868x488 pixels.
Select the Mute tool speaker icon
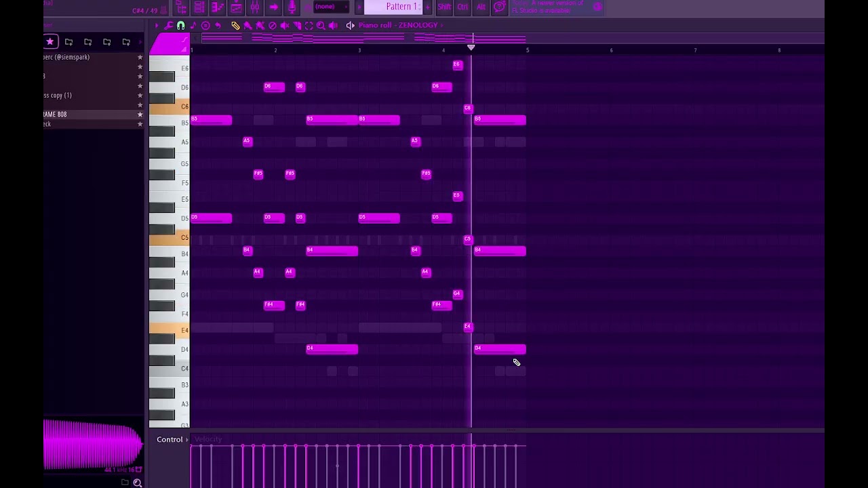pos(284,25)
